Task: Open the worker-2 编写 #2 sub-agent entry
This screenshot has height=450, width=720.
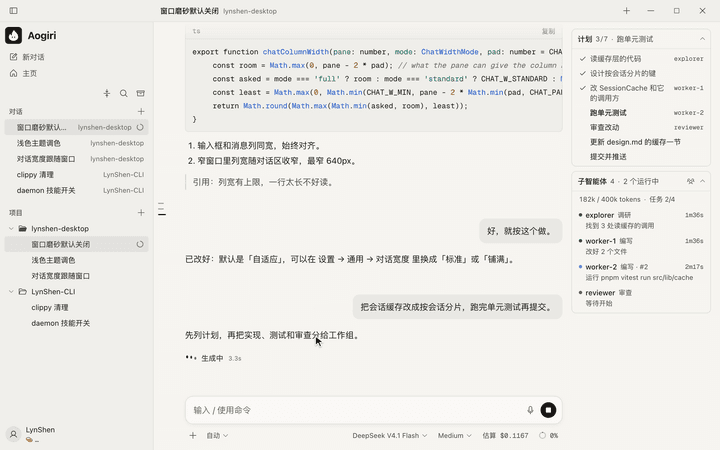Action: coord(641,272)
